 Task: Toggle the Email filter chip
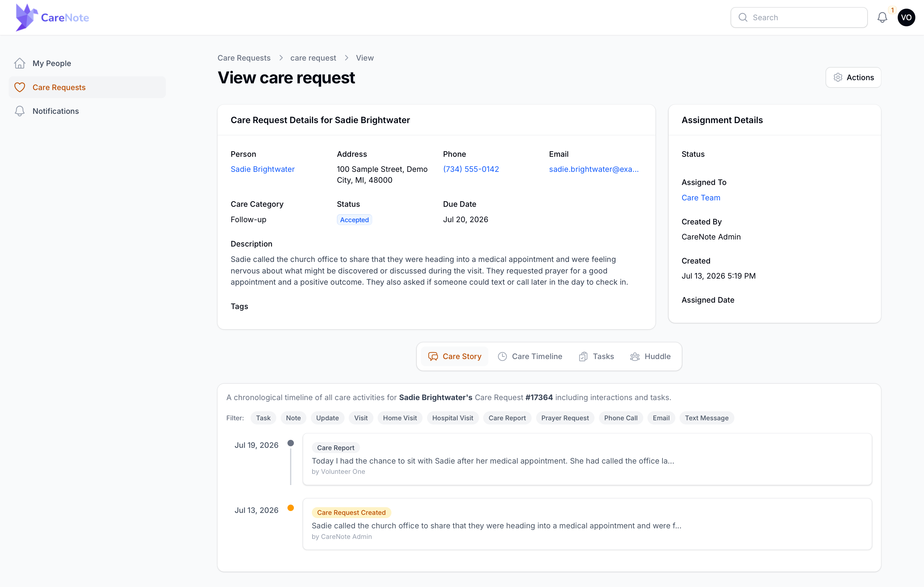(661, 418)
